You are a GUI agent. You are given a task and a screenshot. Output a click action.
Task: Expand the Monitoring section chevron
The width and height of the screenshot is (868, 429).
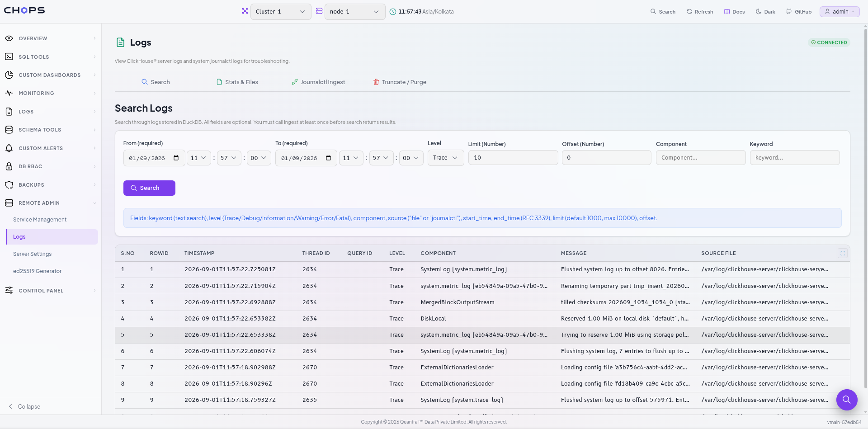94,93
